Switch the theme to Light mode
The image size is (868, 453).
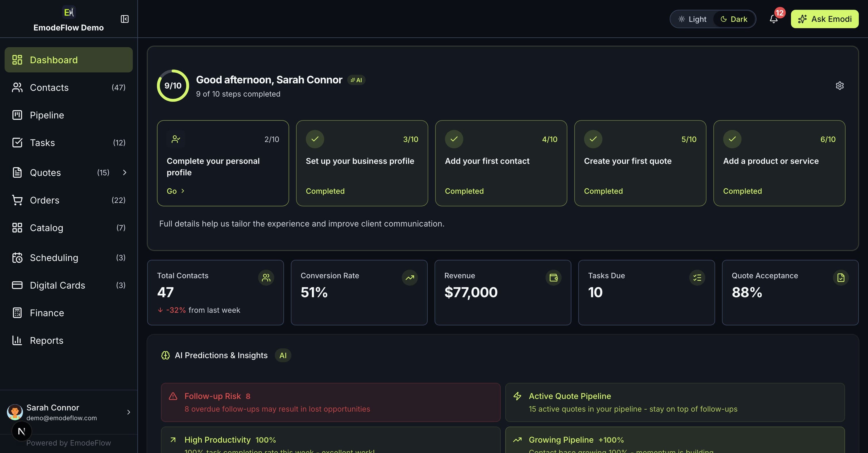[x=692, y=19]
